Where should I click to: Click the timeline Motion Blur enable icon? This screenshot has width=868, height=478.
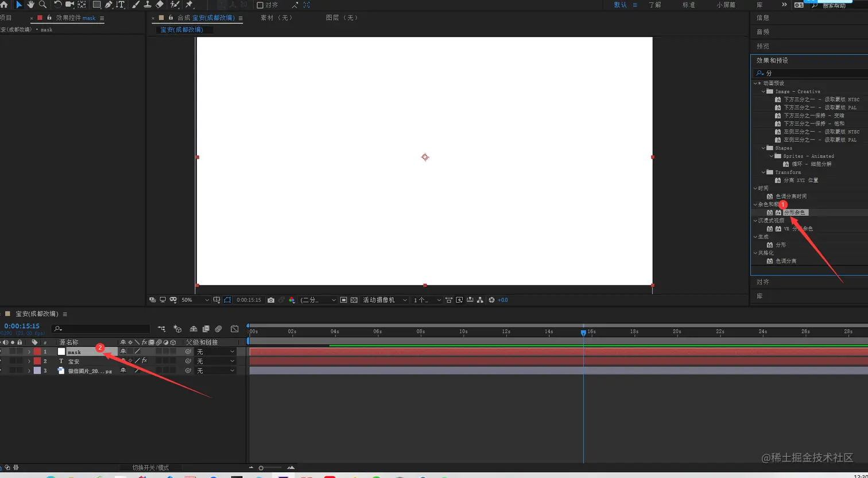click(x=218, y=329)
